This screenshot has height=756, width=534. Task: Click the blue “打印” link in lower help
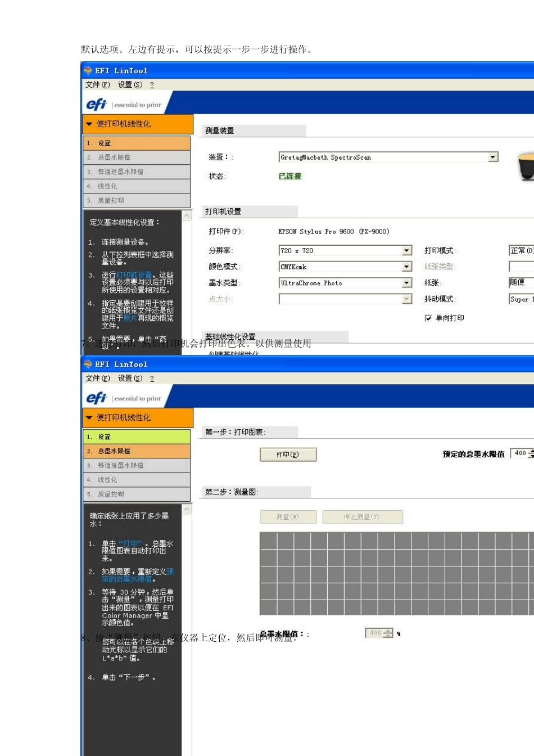[x=131, y=544]
